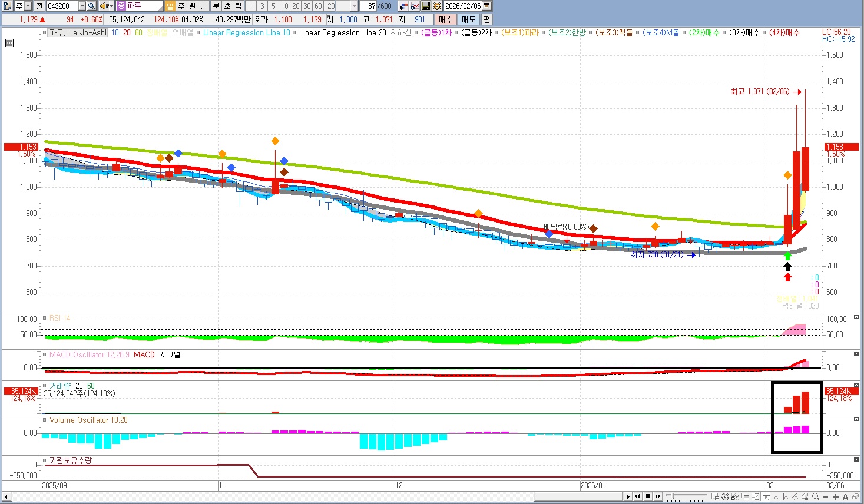Open the 주 market type dropdown
Image resolution: width=864 pixels, height=504 pixels.
click(28, 6)
